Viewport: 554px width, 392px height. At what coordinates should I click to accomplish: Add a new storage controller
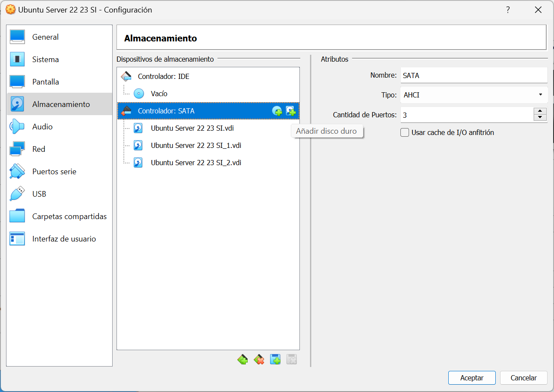point(243,359)
